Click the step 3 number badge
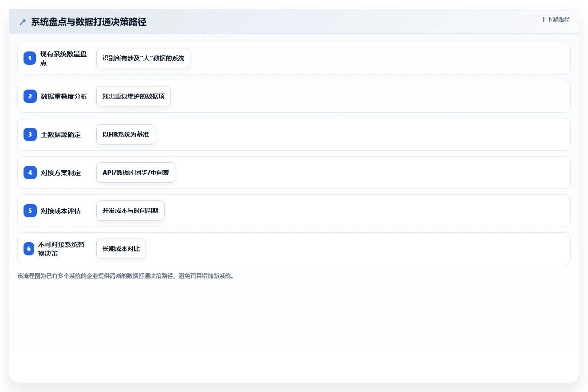The image size is (588, 392). (30, 134)
